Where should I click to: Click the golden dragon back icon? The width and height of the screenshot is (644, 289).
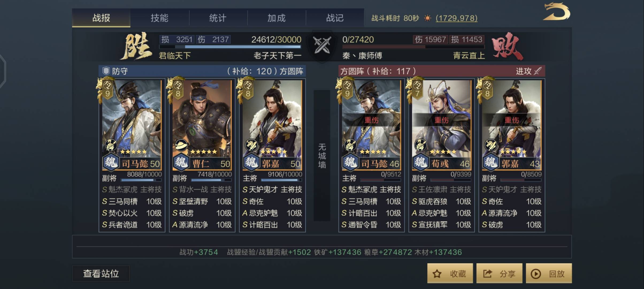pyautogui.click(x=557, y=12)
